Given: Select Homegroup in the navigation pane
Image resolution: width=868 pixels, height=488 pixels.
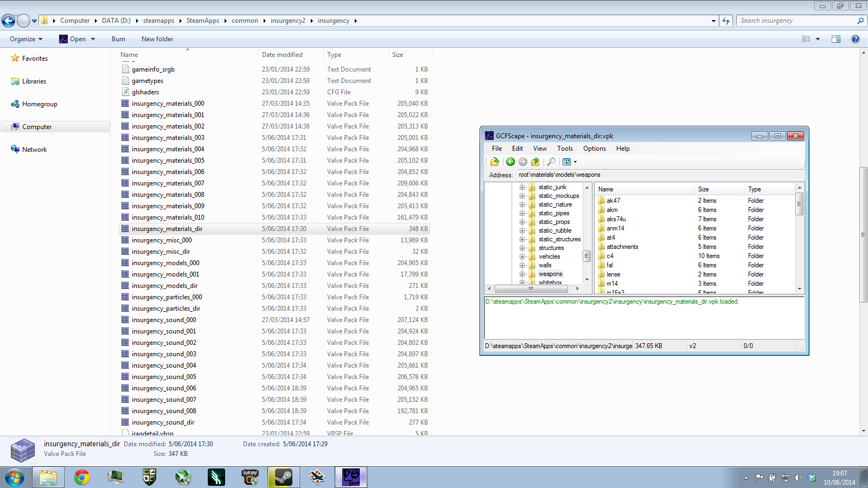Looking at the screenshot, I should coord(40,104).
